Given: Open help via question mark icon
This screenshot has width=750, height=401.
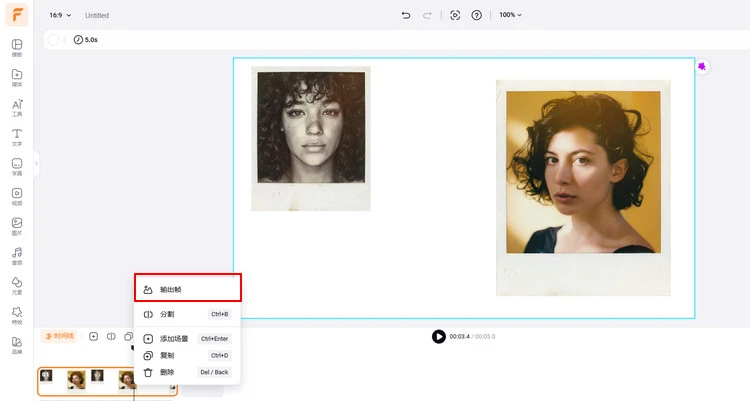Looking at the screenshot, I should (477, 15).
